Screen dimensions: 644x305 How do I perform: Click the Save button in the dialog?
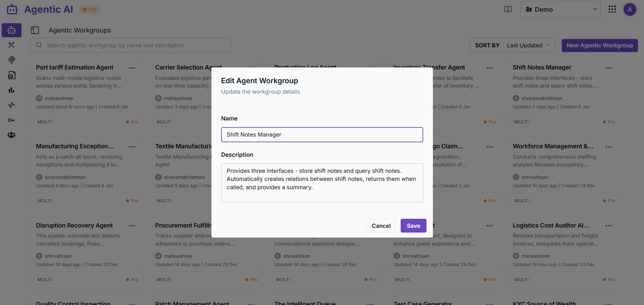point(413,225)
